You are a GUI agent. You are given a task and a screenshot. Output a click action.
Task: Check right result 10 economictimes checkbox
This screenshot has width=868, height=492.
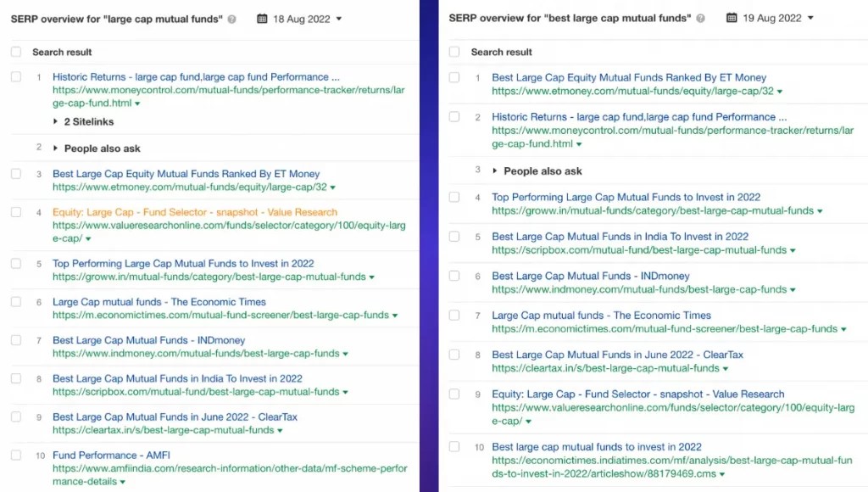coord(454,446)
